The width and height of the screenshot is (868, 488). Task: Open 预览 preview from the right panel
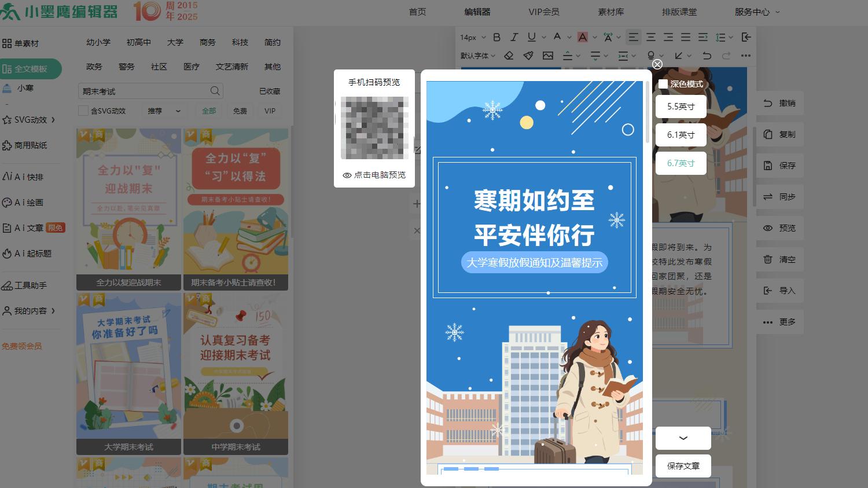[x=779, y=228]
